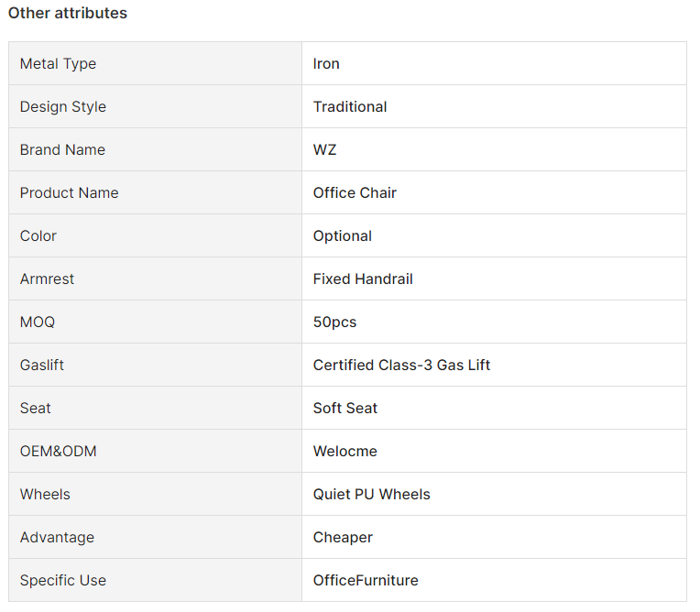Select the Metal Type label cell
This screenshot has width=700, height=612.
155,63
